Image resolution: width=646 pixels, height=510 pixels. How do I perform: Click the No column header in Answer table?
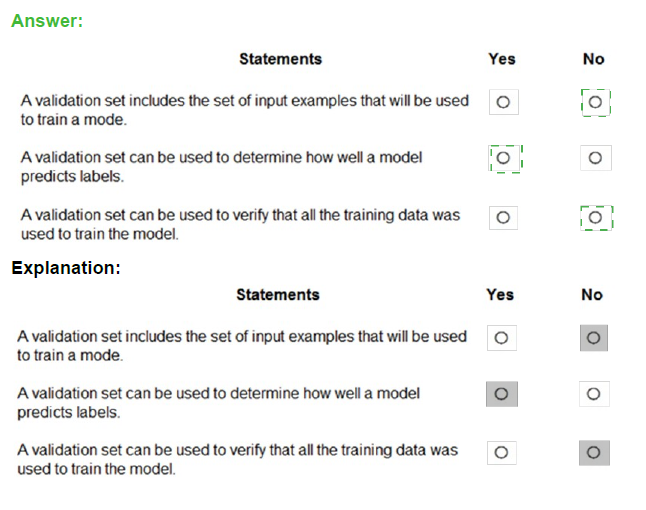coord(594,59)
